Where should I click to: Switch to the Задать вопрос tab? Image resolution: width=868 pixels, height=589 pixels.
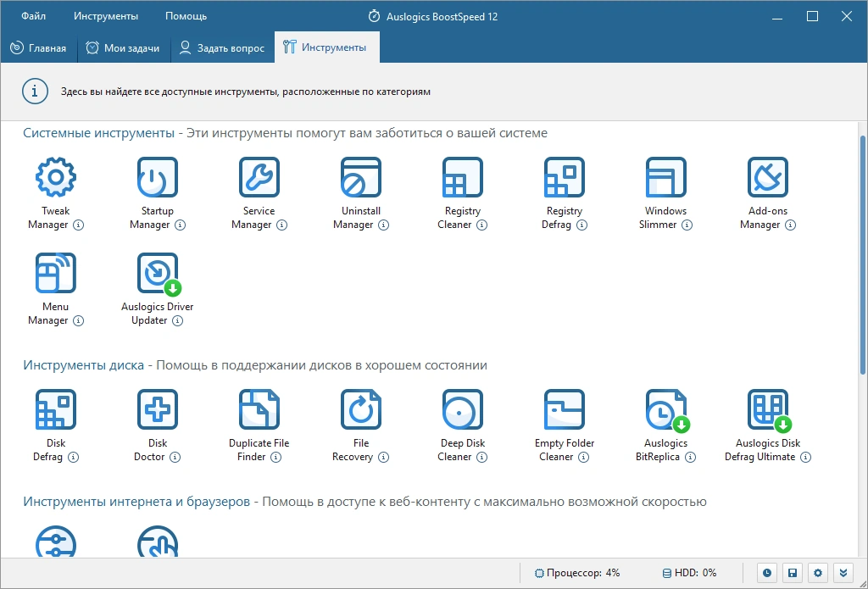coord(222,47)
